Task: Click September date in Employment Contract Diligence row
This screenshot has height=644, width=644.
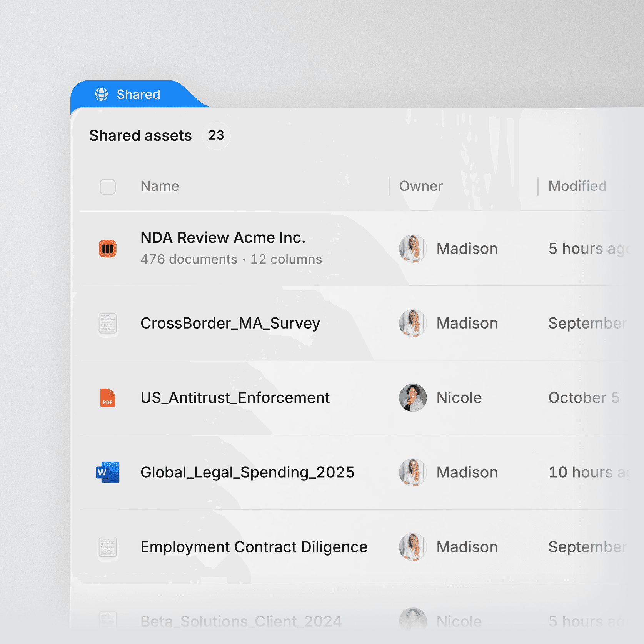Action: [x=588, y=547]
